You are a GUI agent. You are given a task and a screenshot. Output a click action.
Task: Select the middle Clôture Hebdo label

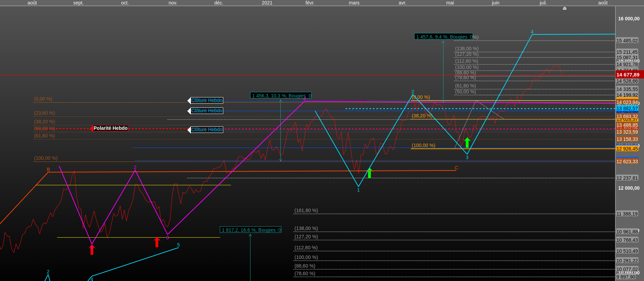207,111
